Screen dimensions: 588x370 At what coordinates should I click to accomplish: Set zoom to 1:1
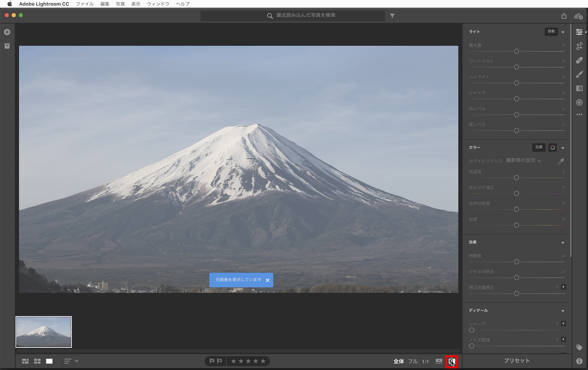(425, 362)
